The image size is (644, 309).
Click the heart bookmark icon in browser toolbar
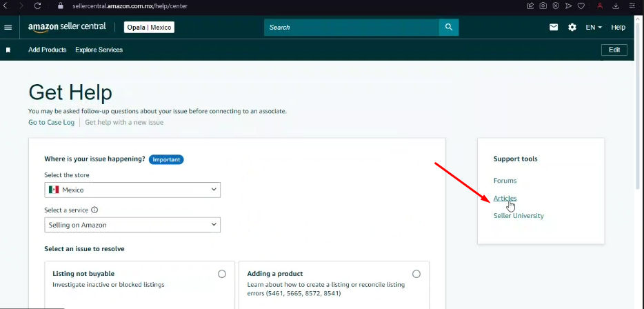(581, 6)
